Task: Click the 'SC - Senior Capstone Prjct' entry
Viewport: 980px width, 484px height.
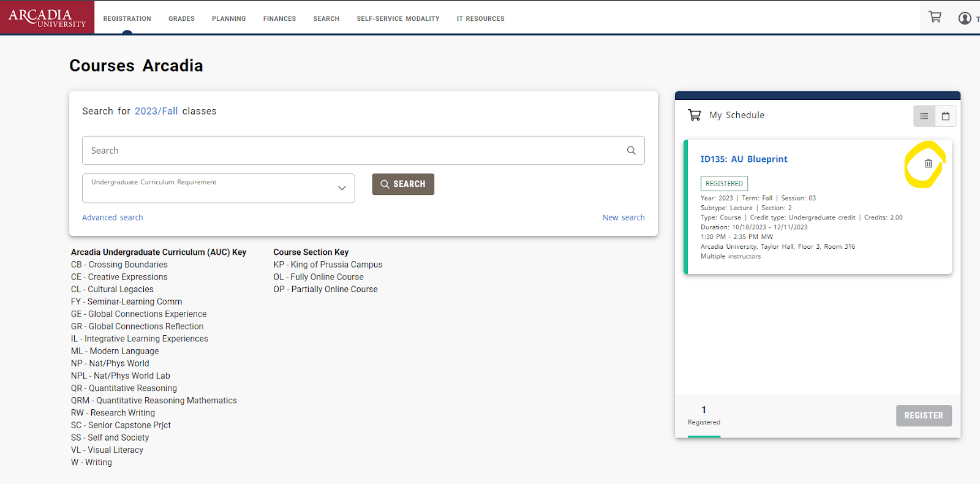Action: click(x=121, y=425)
